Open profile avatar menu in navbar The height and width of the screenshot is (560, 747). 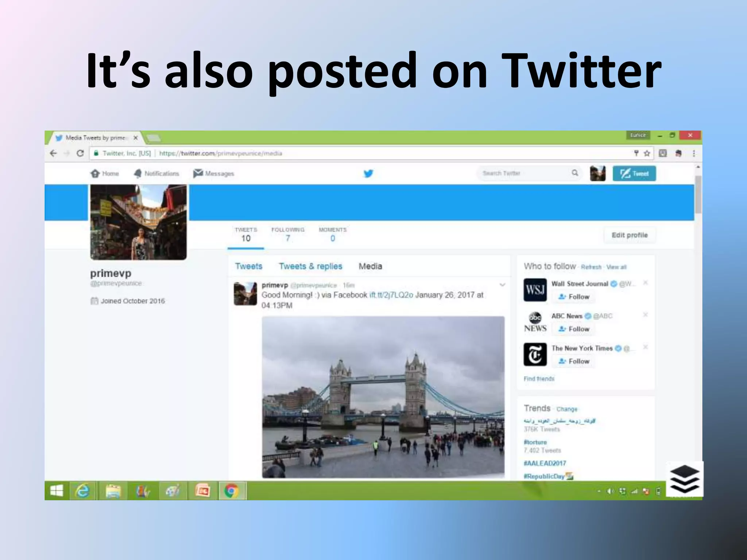pos(598,174)
